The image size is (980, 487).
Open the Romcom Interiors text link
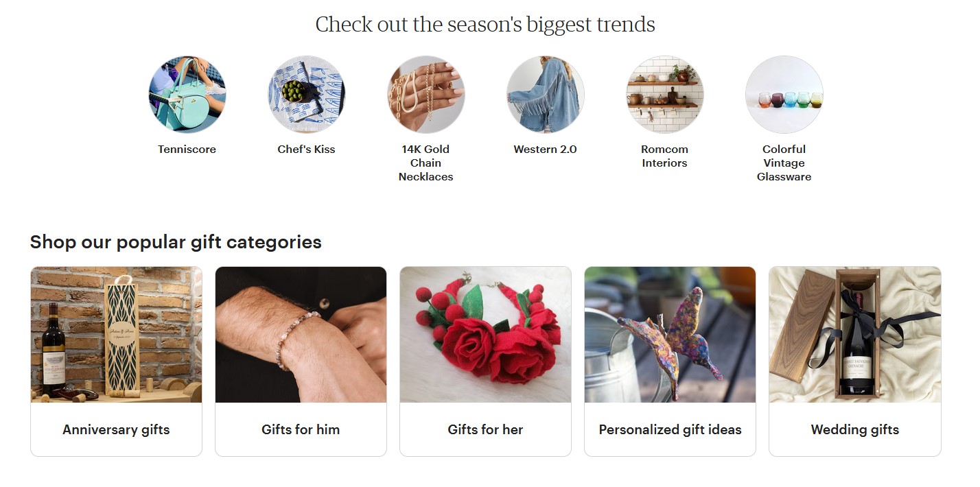(664, 156)
